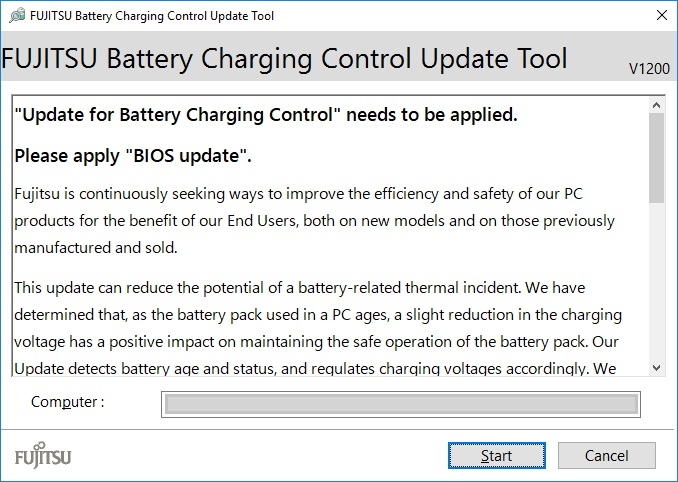This screenshot has height=482, width=678.
Task: Click the "Computer :" label
Action: click(x=67, y=402)
